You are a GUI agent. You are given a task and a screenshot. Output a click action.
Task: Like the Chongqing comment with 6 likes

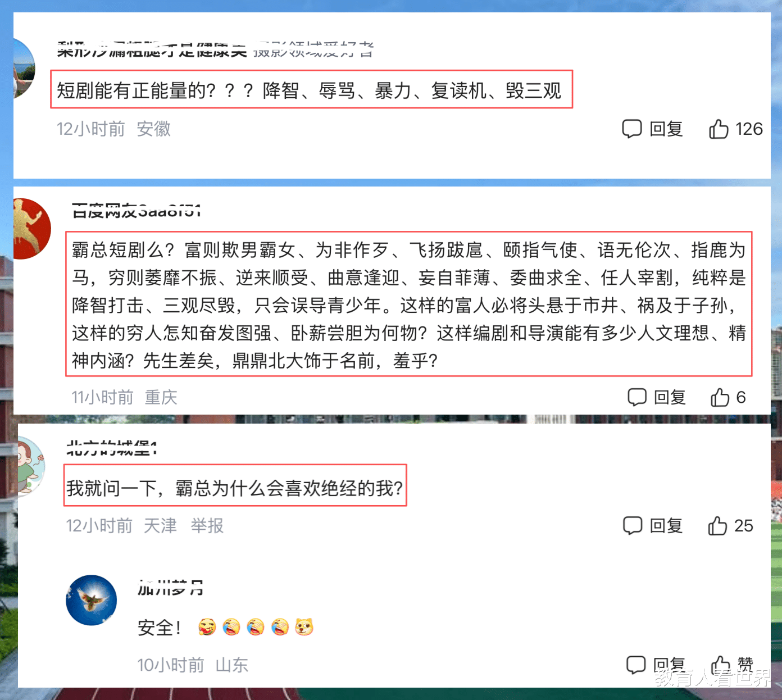click(x=720, y=397)
